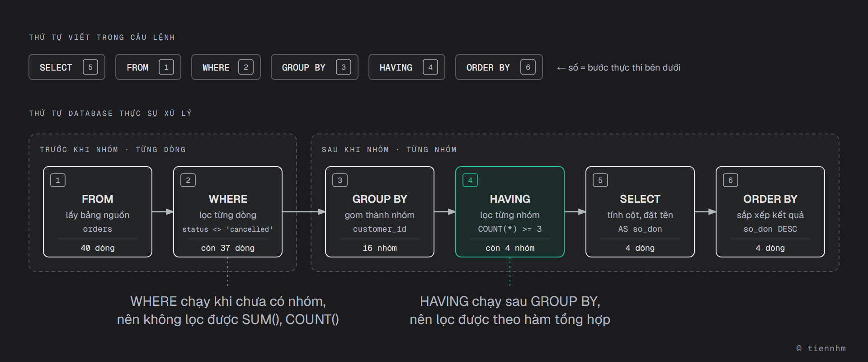The image size is (868, 362).
Task: Select the text "lọc từng dòng"
Action: (x=228, y=215)
